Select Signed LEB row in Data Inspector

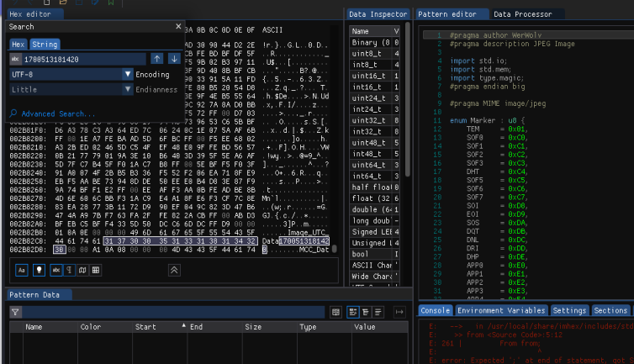tap(374, 232)
